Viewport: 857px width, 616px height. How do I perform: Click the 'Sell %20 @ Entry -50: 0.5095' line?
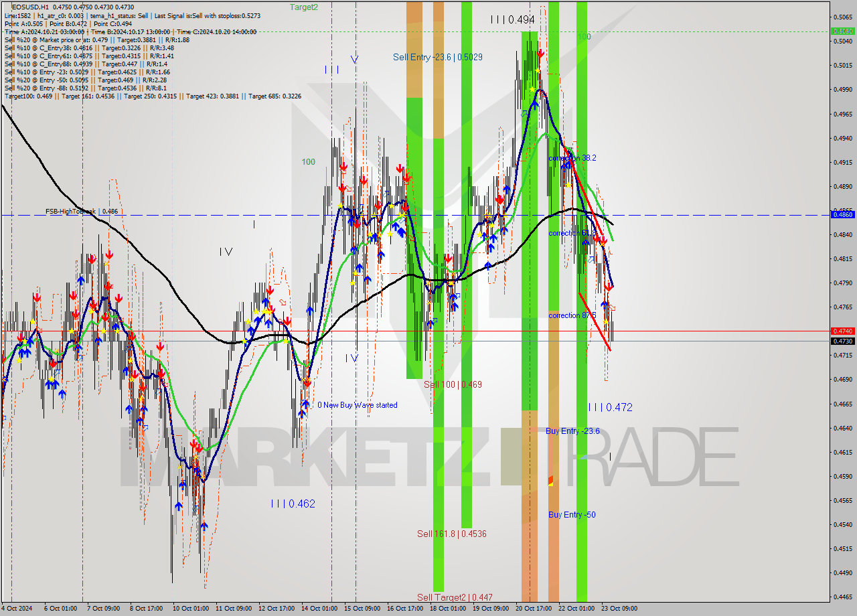coord(86,80)
